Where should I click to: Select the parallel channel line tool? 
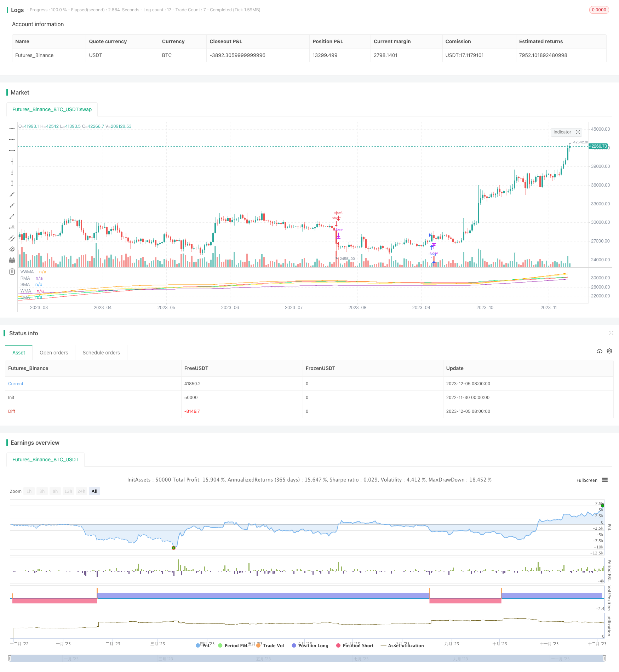click(x=12, y=238)
